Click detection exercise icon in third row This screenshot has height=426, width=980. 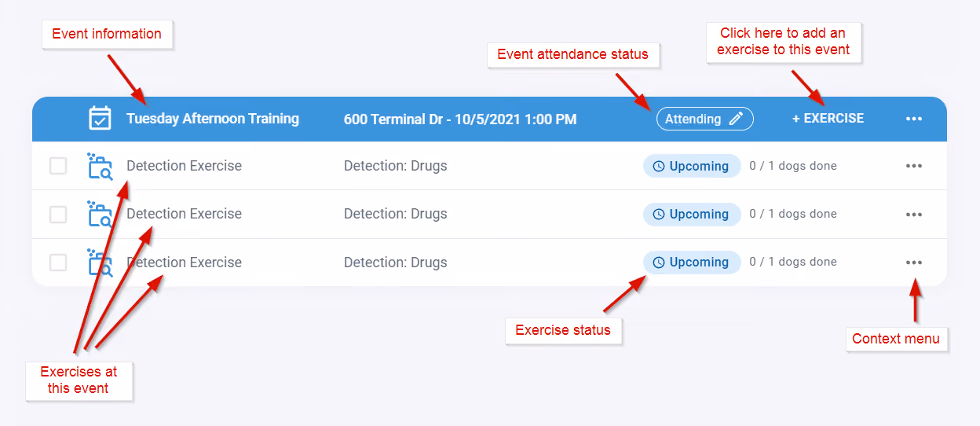(x=100, y=263)
